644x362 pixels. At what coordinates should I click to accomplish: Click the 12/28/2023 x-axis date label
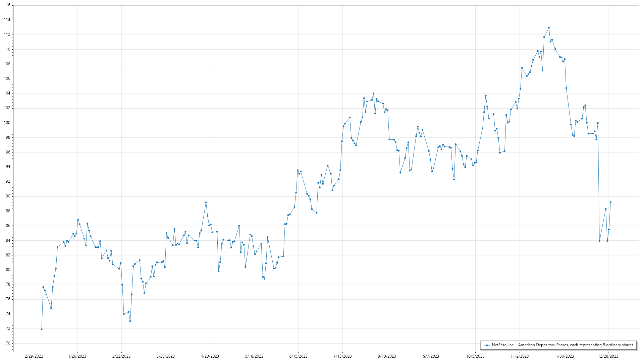(x=608, y=356)
